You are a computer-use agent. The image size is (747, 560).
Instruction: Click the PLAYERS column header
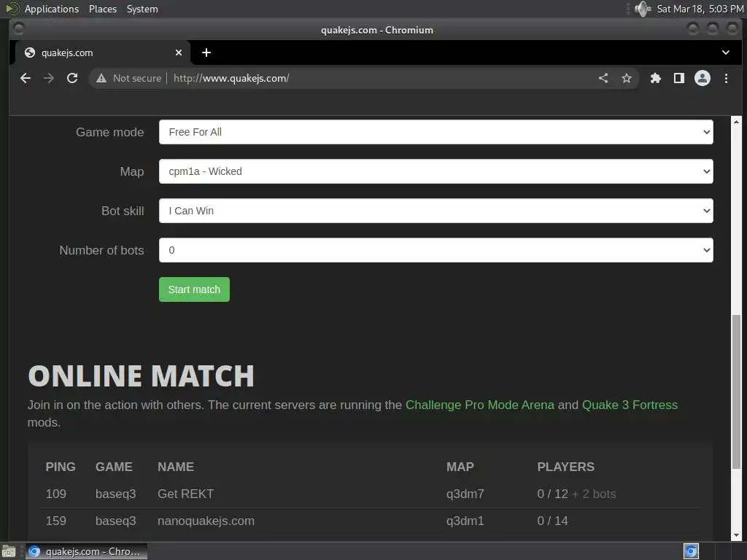[566, 467]
